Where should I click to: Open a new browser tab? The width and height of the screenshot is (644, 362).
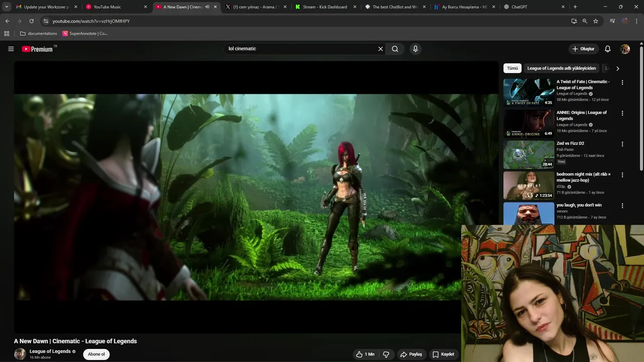pos(575,7)
